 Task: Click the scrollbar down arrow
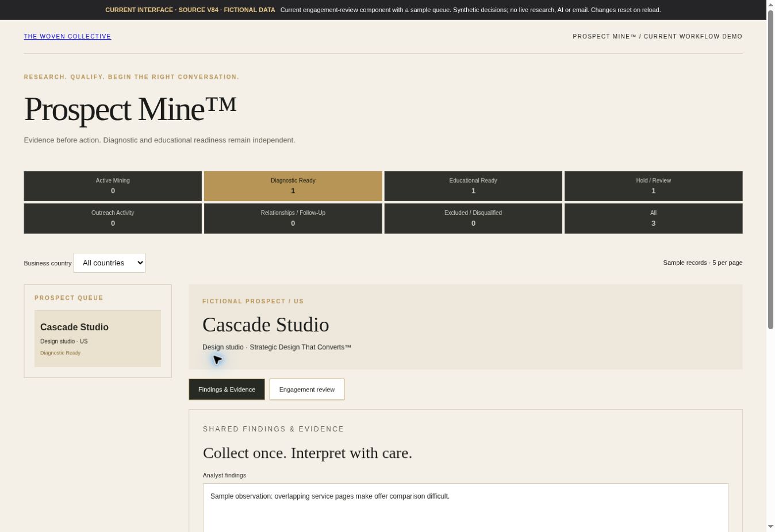click(770, 527)
